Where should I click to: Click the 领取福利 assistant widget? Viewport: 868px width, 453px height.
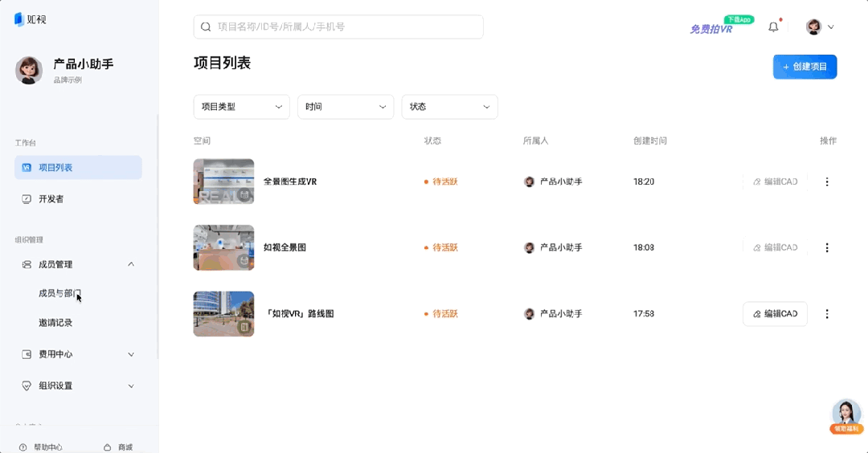(x=846, y=417)
